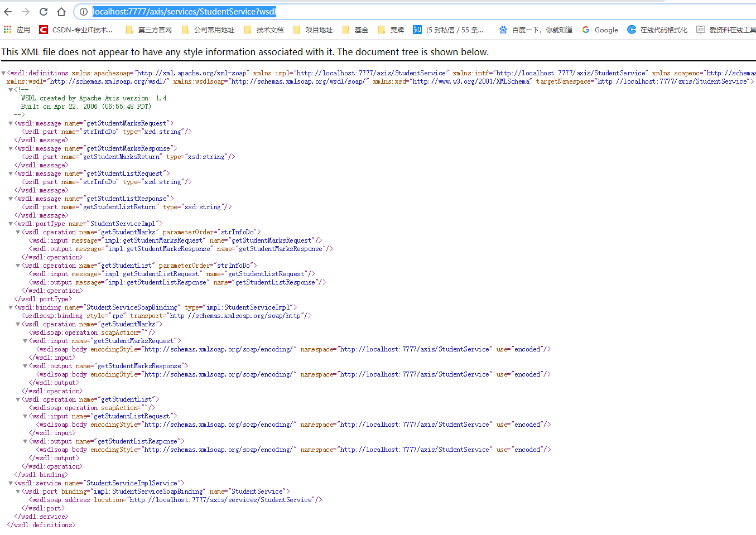Collapse portType operation getStudentList with parameterOrder
This screenshot has height=535, width=756.
click(x=18, y=266)
